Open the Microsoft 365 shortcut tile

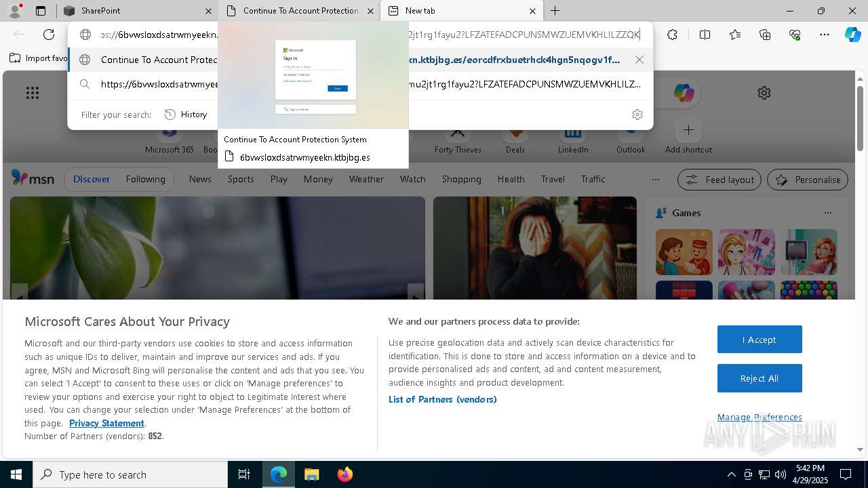(170, 138)
